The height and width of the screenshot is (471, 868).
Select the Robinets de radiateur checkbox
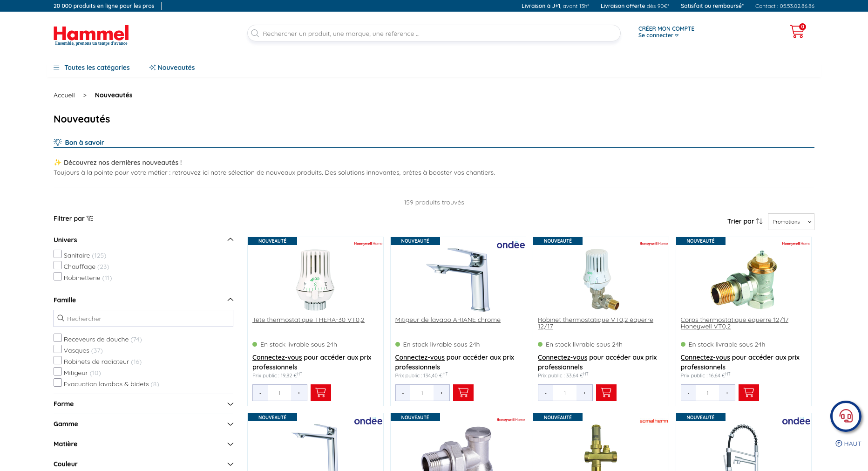[x=58, y=360]
